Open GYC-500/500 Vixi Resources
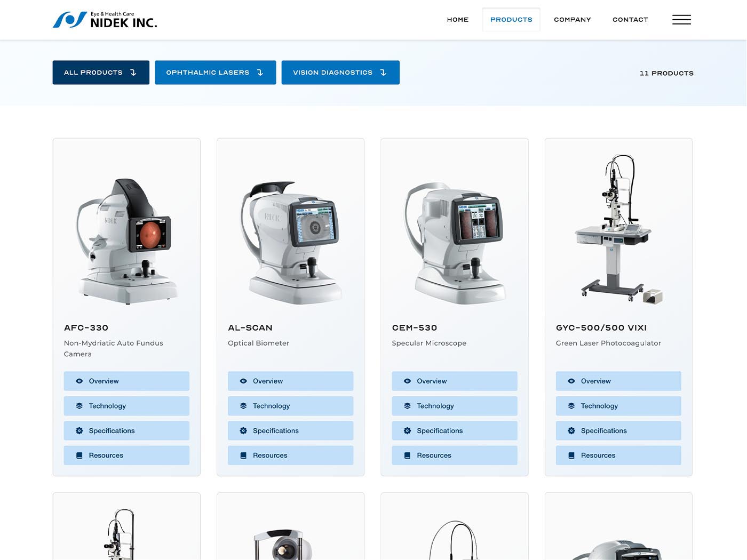 pos(618,455)
